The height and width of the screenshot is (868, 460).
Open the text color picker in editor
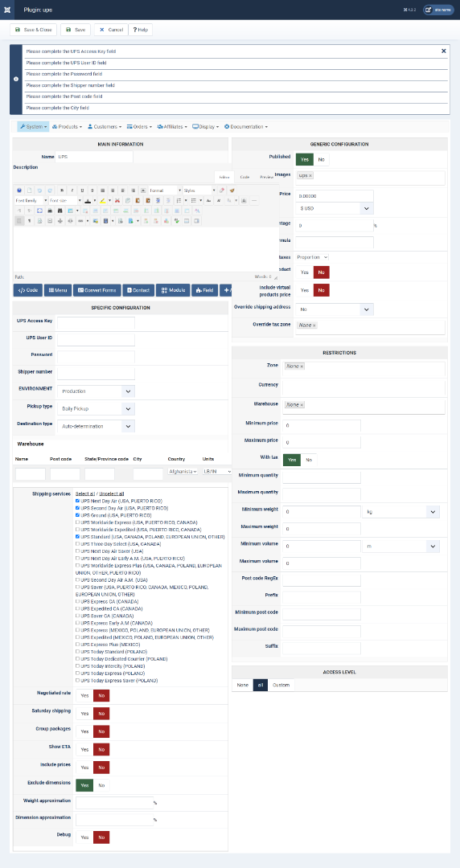coord(95,200)
